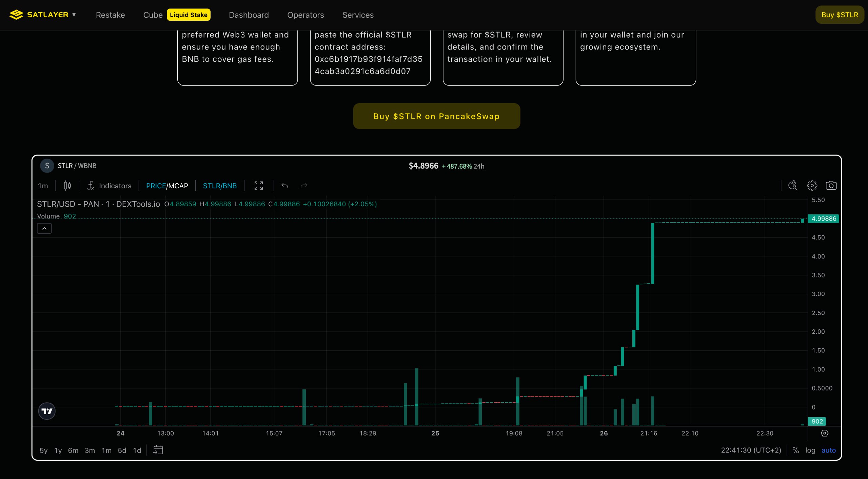Viewport: 868px width, 479px height.
Task: Select the 3m time range
Action: (90, 451)
